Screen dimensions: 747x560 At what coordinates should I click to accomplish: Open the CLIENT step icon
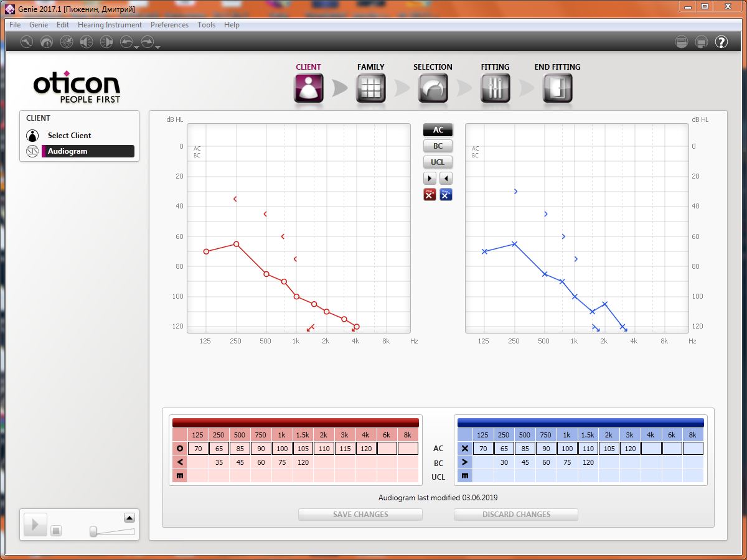point(309,88)
